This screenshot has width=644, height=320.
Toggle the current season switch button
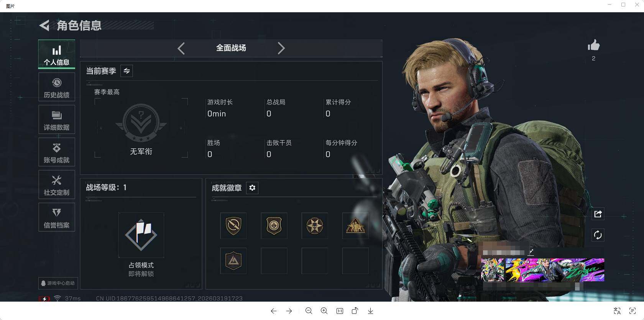[127, 71]
